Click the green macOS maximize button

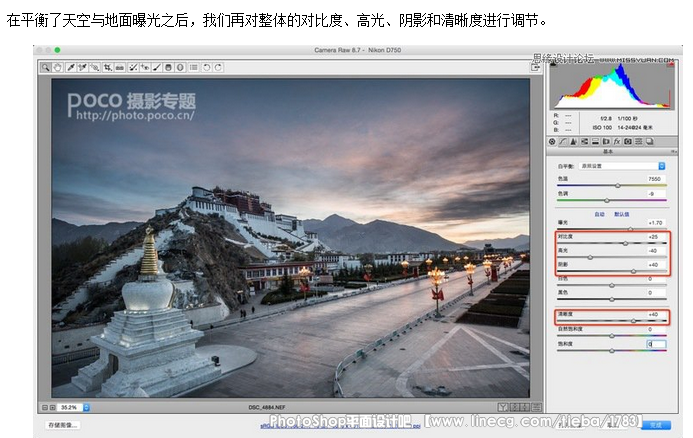pyautogui.click(x=57, y=50)
